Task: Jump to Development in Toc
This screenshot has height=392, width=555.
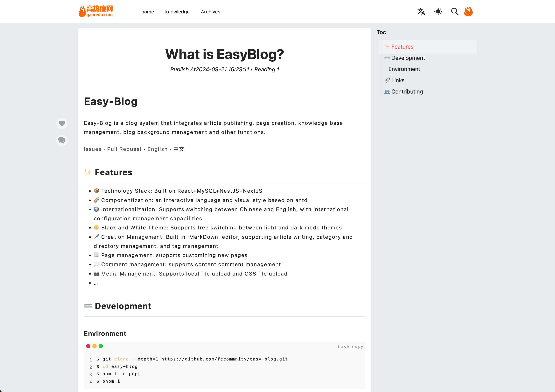Action: [x=408, y=58]
